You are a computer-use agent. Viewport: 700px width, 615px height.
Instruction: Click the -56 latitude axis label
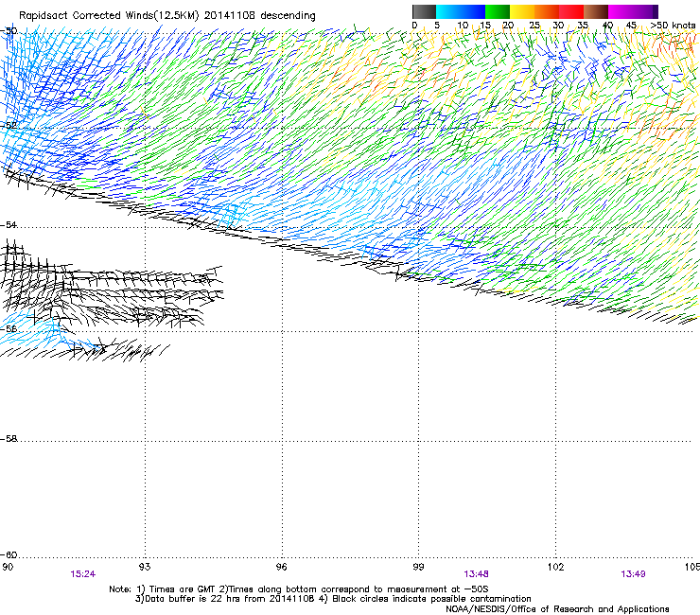point(9,328)
